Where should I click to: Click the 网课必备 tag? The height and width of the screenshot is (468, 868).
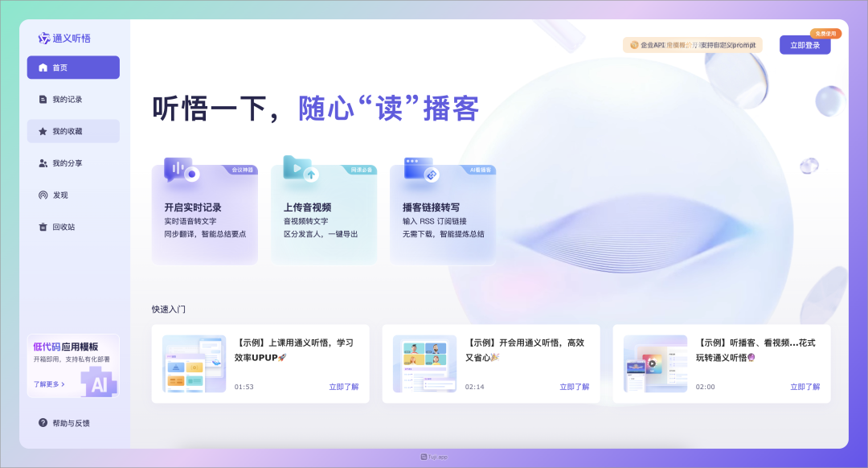[361, 170]
